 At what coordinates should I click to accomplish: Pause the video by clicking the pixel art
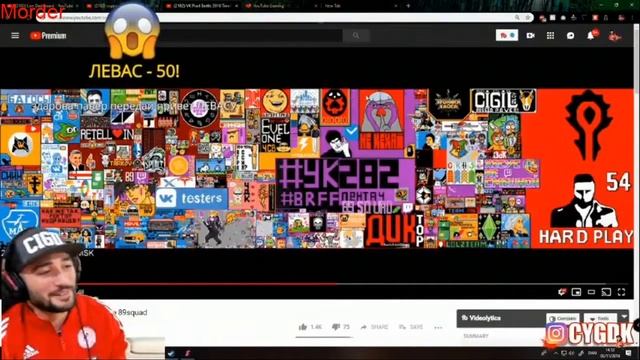tap(317, 169)
